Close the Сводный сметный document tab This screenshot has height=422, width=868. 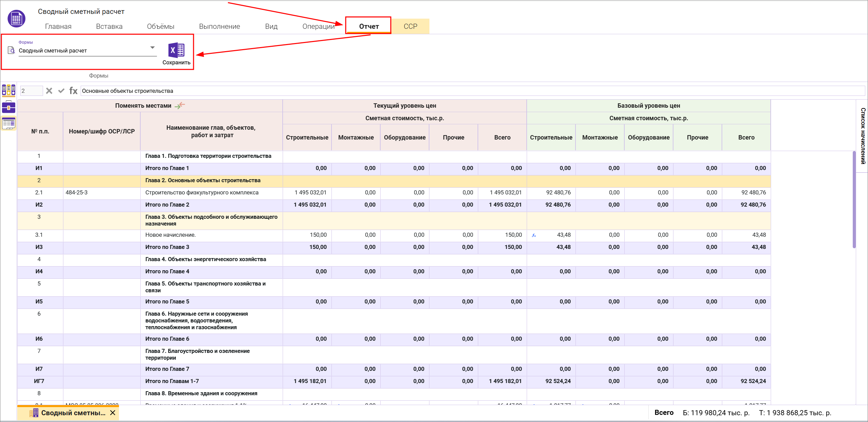[x=113, y=413]
